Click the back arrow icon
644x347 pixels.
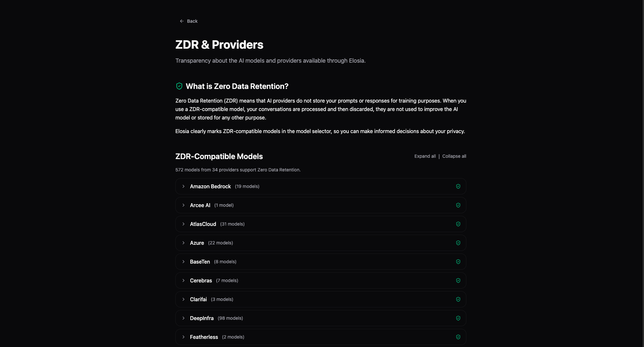coord(182,21)
